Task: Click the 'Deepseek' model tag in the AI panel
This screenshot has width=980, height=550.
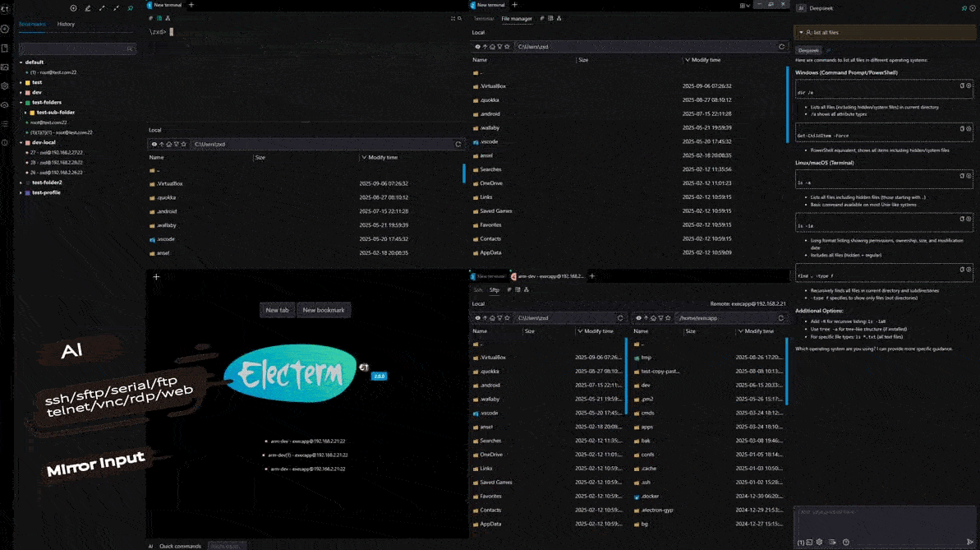Action: [808, 50]
